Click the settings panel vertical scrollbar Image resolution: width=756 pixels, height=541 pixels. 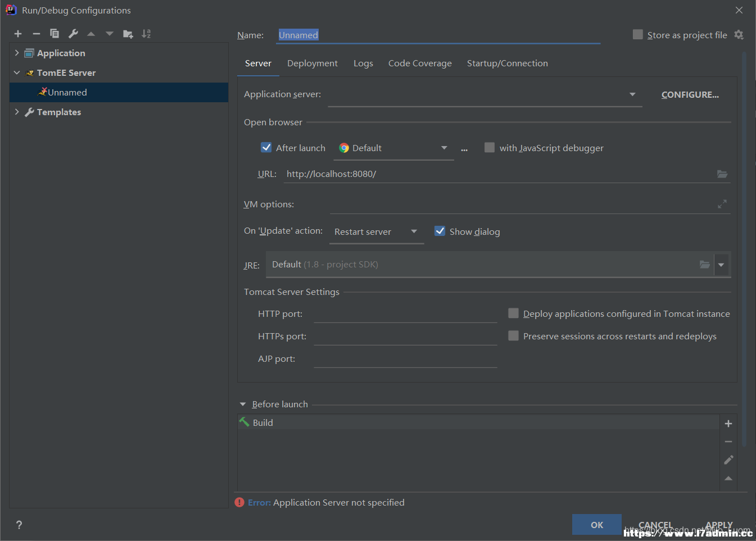(744, 249)
